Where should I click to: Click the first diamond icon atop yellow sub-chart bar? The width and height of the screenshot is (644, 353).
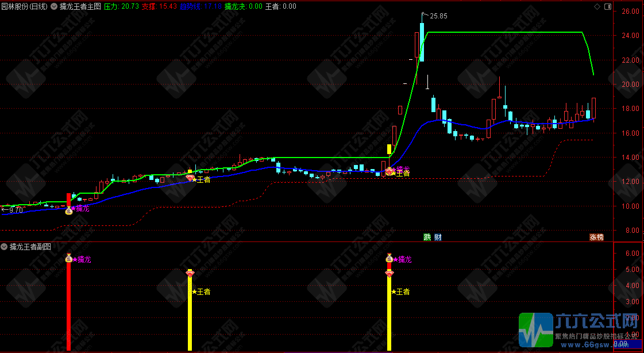point(190,273)
